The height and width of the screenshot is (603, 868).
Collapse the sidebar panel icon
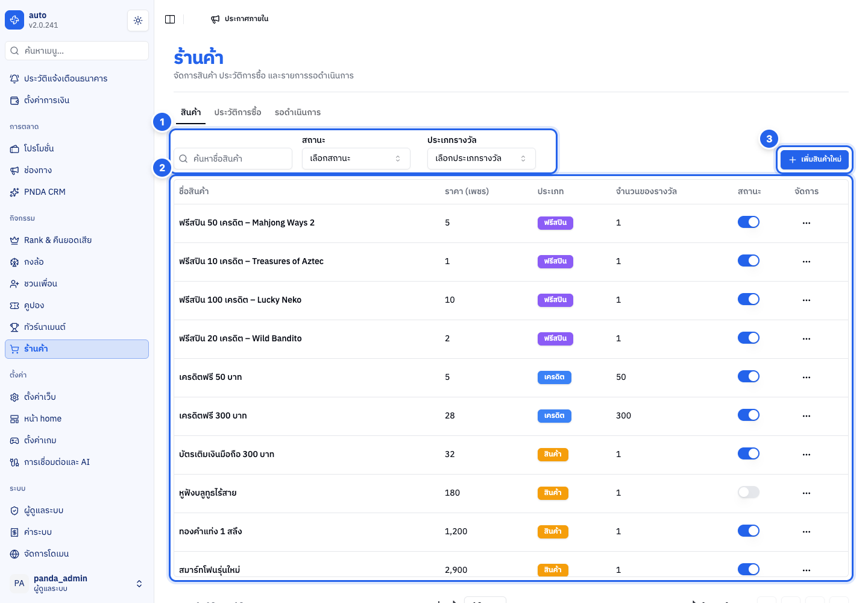(170, 19)
